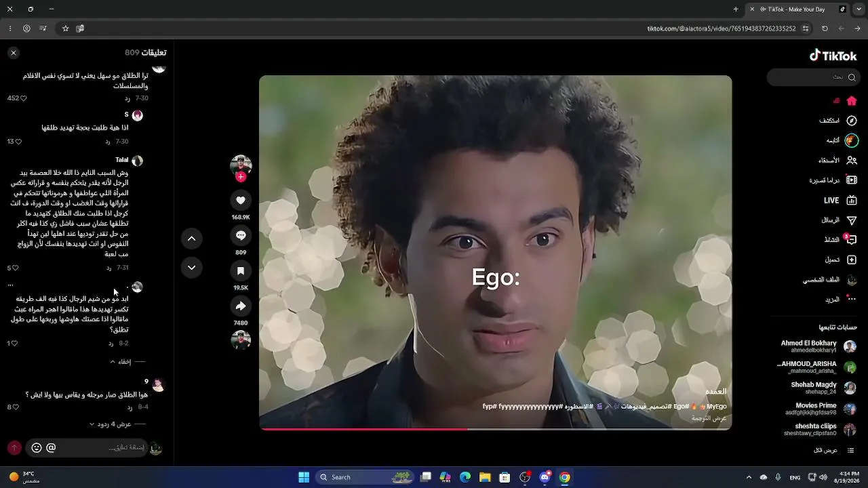Click the taskbar Search box
868x488 pixels.
click(366, 477)
